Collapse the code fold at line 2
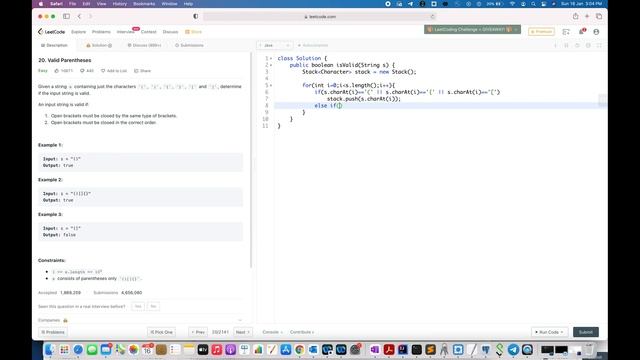The height and width of the screenshot is (360, 640). pos(271,65)
